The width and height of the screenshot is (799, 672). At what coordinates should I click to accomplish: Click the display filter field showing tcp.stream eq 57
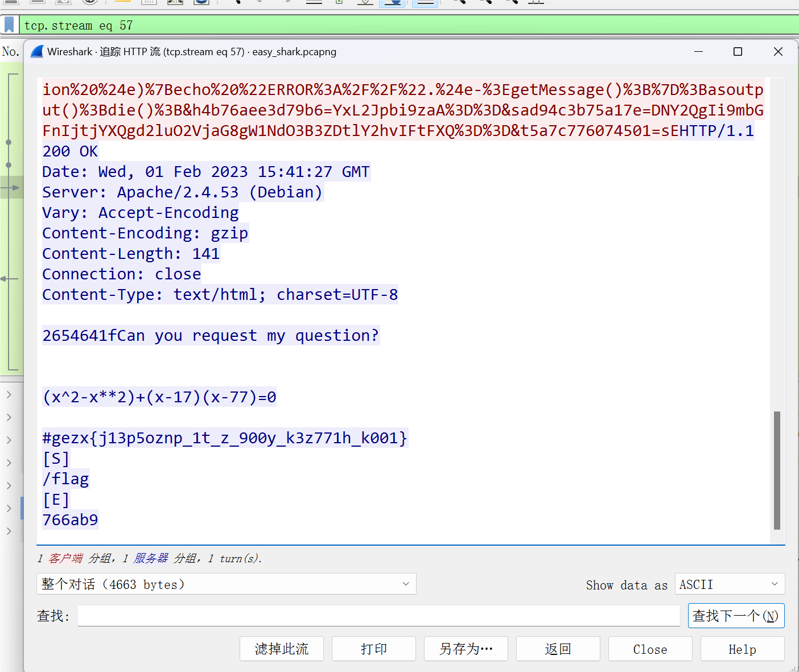click(409, 25)
